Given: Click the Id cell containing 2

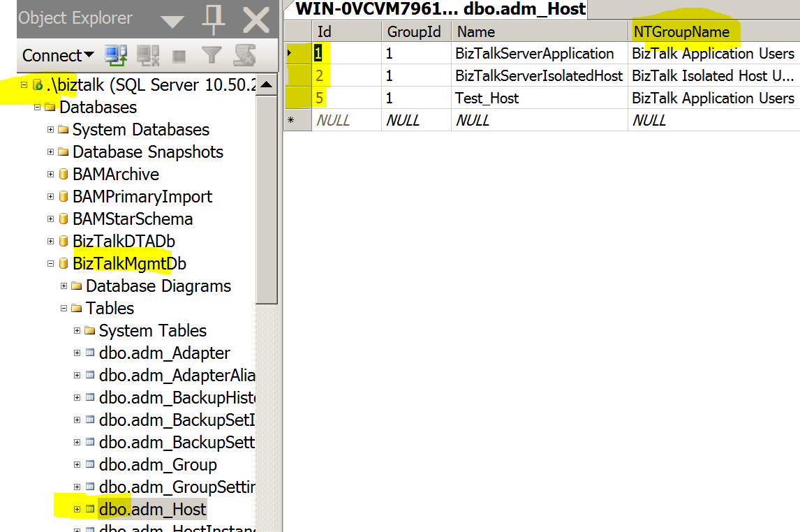Looking at the screenshot, I should point(346,75).
